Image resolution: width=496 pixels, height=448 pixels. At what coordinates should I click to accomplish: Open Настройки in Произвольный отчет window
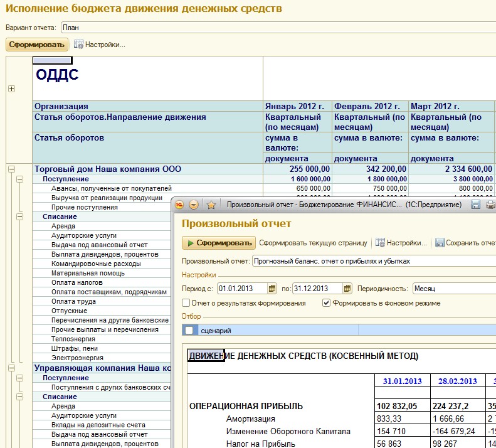(401, 243)
